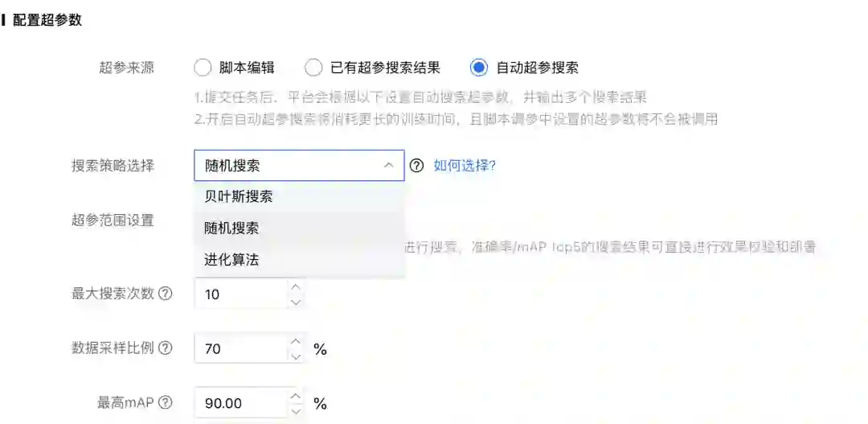The image size is (868, 424).
Task: Collapse the 搜索策略选择 dropdown via its chevron
Action: coord(389,166)
